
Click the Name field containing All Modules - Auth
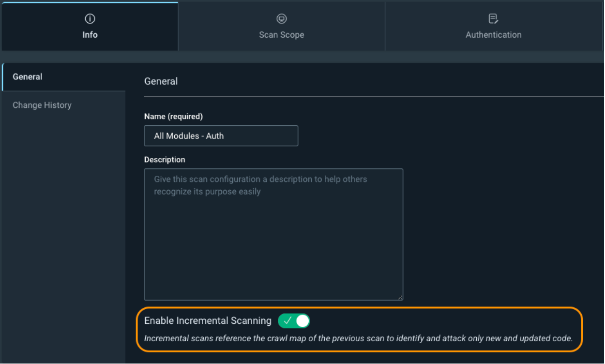(x=221, y=136)
